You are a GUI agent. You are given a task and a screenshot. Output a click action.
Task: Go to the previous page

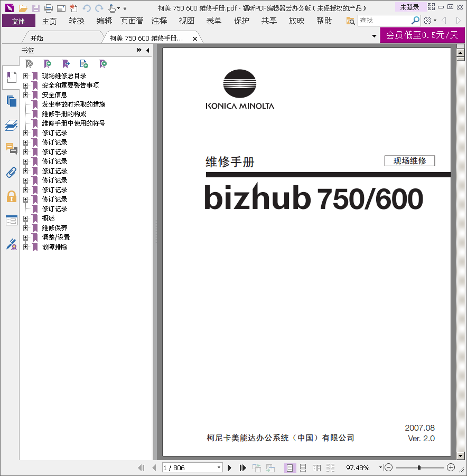pyautogui.click(x=154, y=468)
